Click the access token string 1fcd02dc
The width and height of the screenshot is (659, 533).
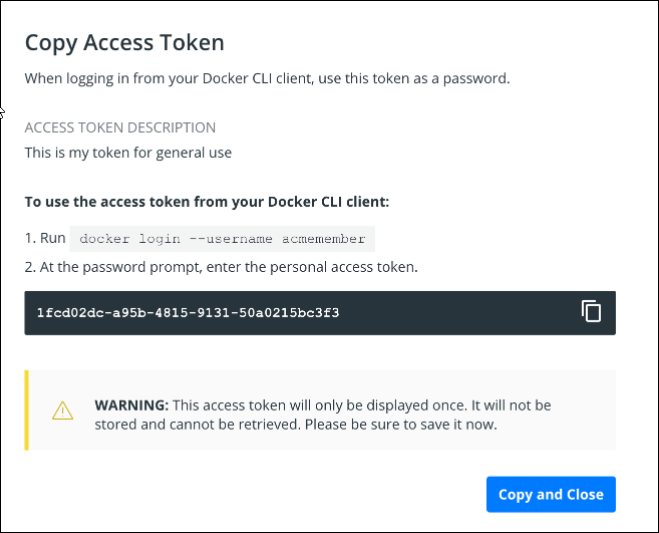coord(188,313)
